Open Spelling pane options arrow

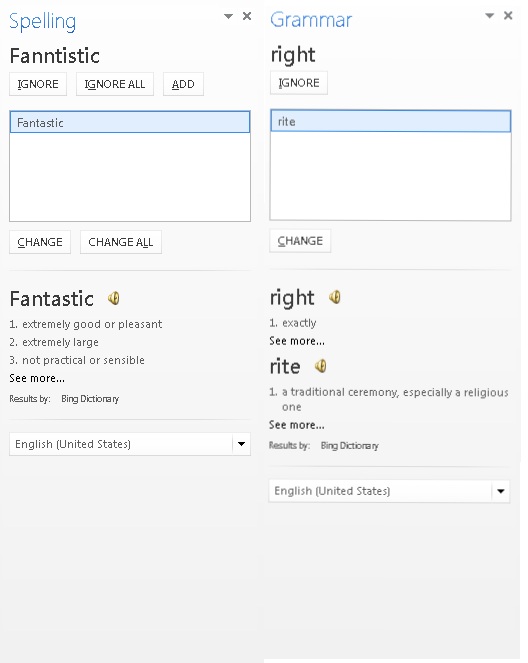tap(228, 16)
